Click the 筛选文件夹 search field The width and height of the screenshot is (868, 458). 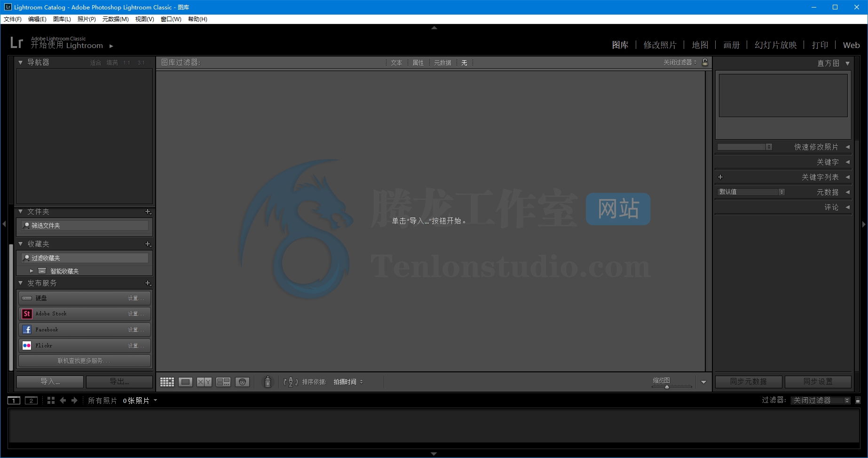click(x=85, y=226)
